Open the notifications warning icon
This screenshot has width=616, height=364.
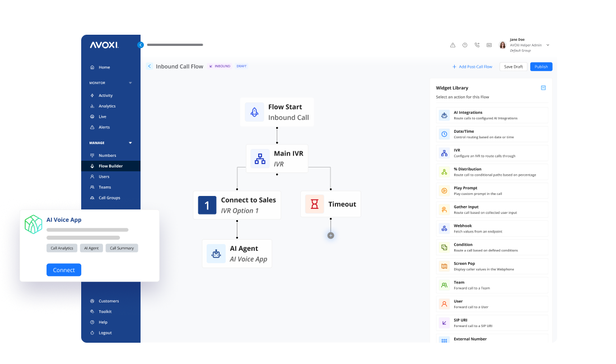[451, 45]
